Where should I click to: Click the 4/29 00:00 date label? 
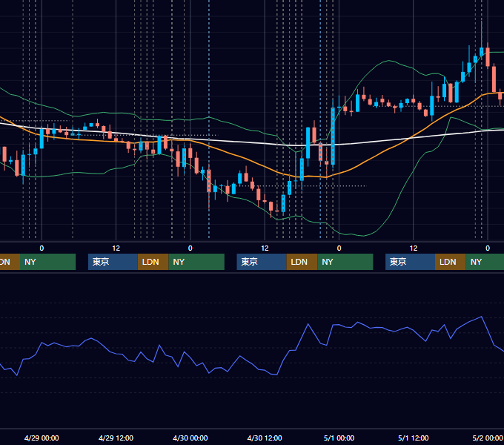click(42, 438)
